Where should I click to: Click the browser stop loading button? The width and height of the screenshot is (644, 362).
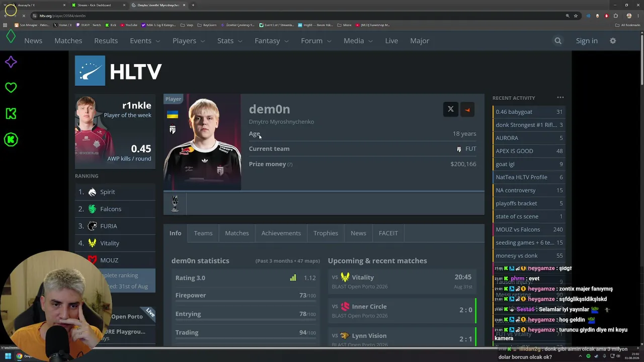click(x=24, y=16)
